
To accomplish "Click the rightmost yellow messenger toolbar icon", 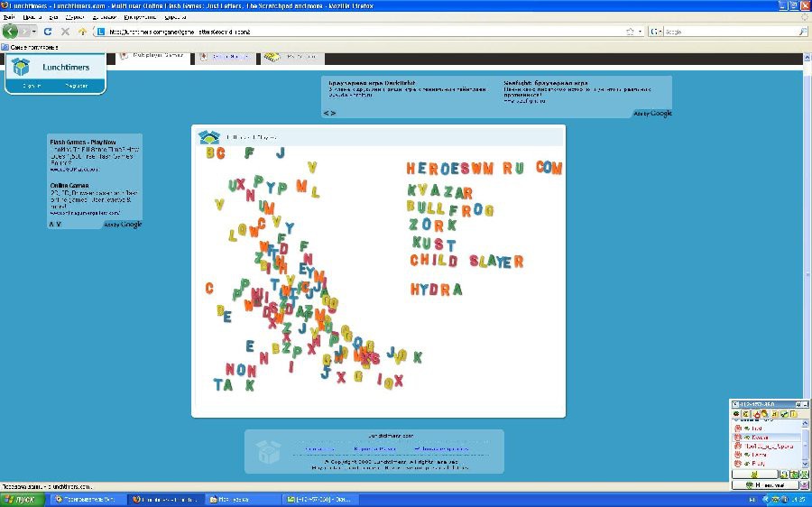I will pyautogui.click(x=794, y=414).
